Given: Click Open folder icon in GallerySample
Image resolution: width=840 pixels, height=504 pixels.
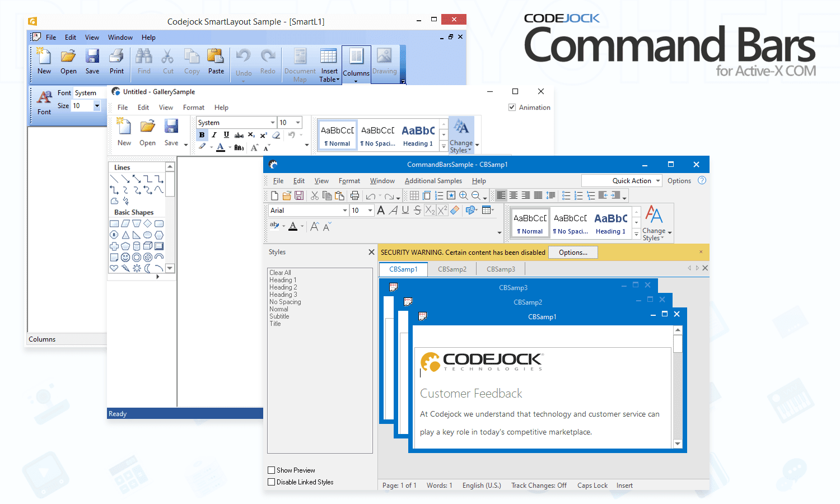Looking at the screenshot, I should coord(147,127).
